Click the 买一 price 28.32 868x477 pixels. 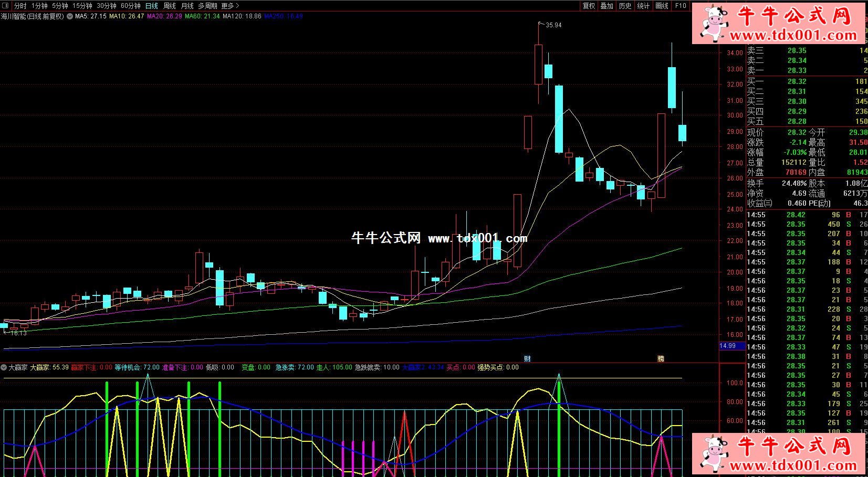[797, 82]
